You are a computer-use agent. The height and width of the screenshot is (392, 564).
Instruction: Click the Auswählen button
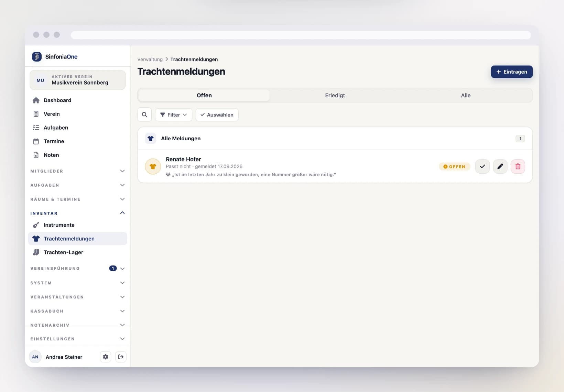pyautogui.click(x=217, y=115)
